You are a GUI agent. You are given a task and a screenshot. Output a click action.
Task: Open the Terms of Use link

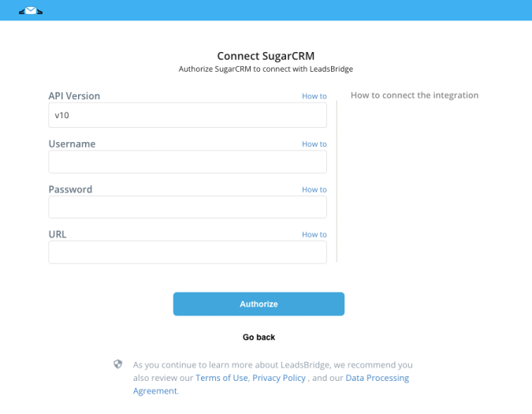tap(221, 378)
